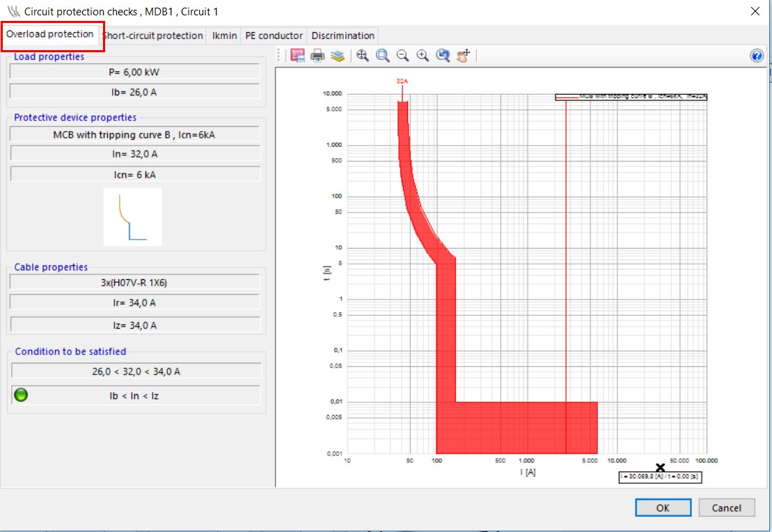Open the chart layers icon
The image size is (772, 532).
click(x=338, y=56)
